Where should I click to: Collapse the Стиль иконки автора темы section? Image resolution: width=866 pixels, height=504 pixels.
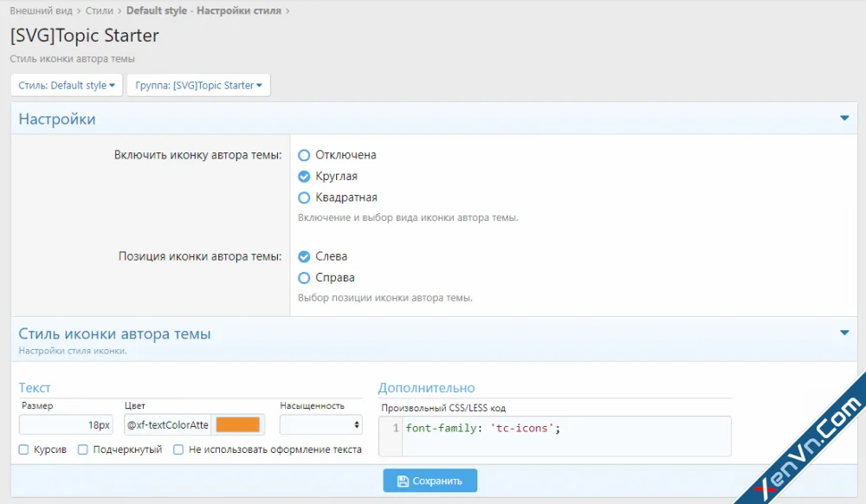tap(844, 333)
